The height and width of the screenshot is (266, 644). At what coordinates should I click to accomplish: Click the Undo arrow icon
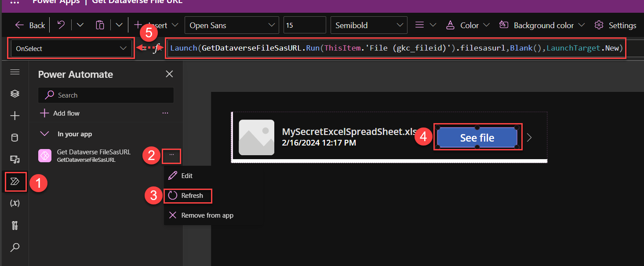[62, 25]
